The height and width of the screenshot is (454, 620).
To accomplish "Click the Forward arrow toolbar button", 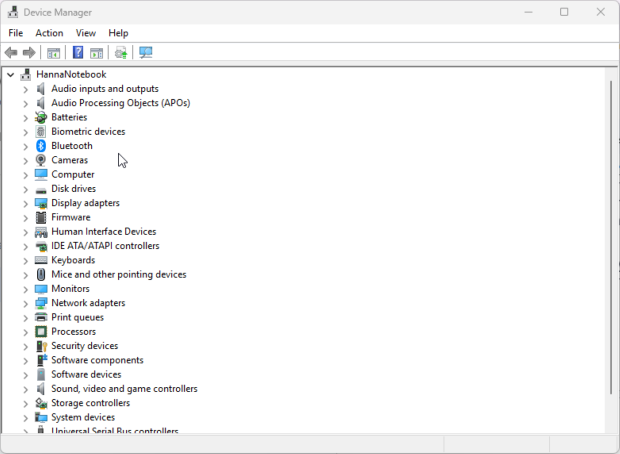I will 29,53.
